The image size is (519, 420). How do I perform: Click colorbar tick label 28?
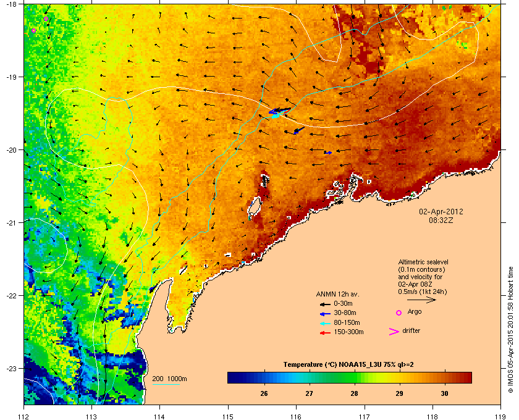tap(354, 393)
